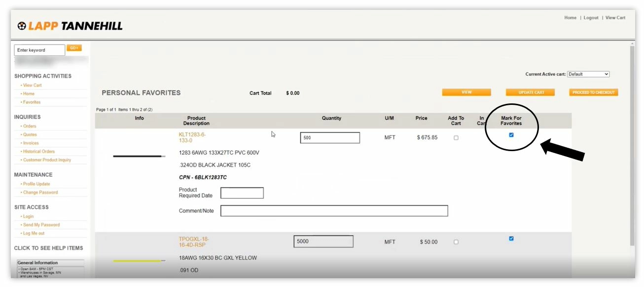Open the Orders inquiry page
644x287 pixels.
pos(29,126)
